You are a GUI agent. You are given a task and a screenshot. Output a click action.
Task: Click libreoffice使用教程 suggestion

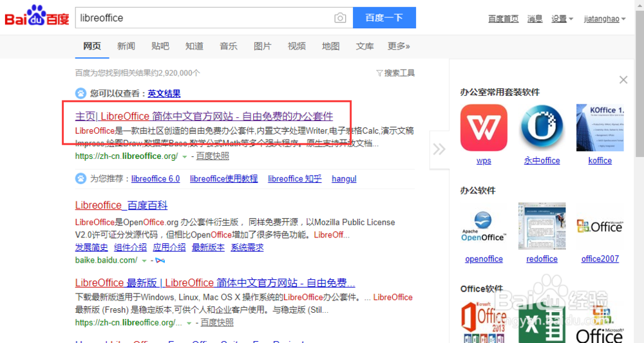(224, 179)
